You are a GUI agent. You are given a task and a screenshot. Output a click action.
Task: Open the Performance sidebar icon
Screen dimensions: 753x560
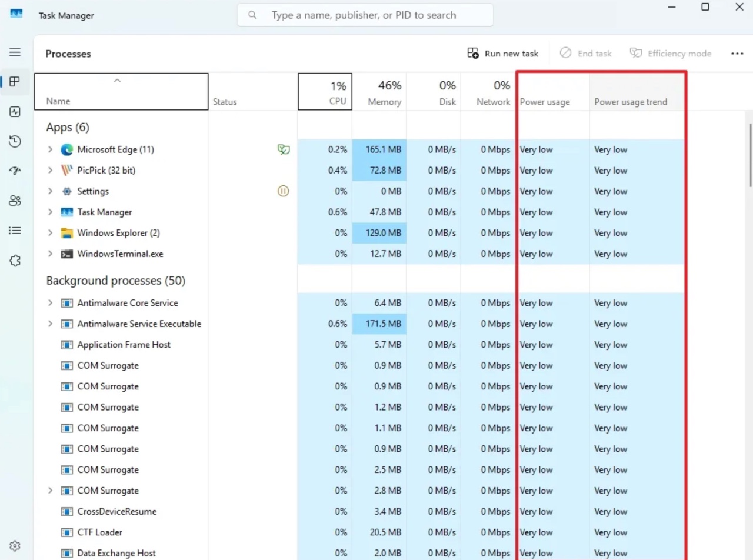coord(15,112)
